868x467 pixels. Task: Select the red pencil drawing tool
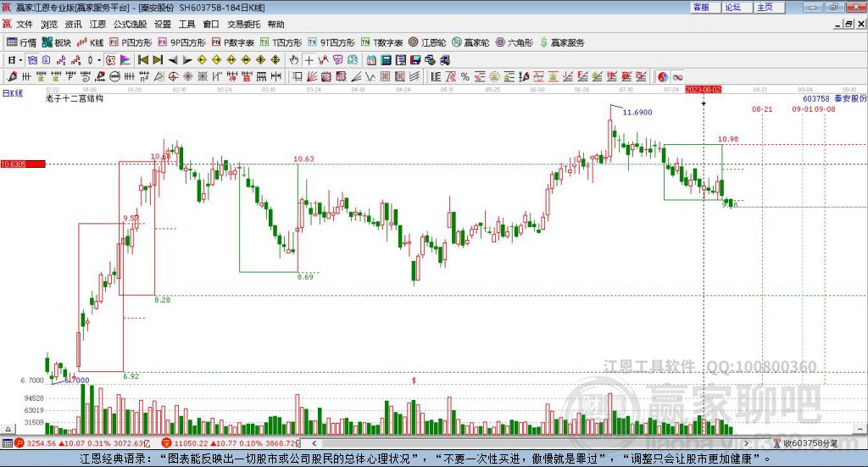[x=12, y=77]
